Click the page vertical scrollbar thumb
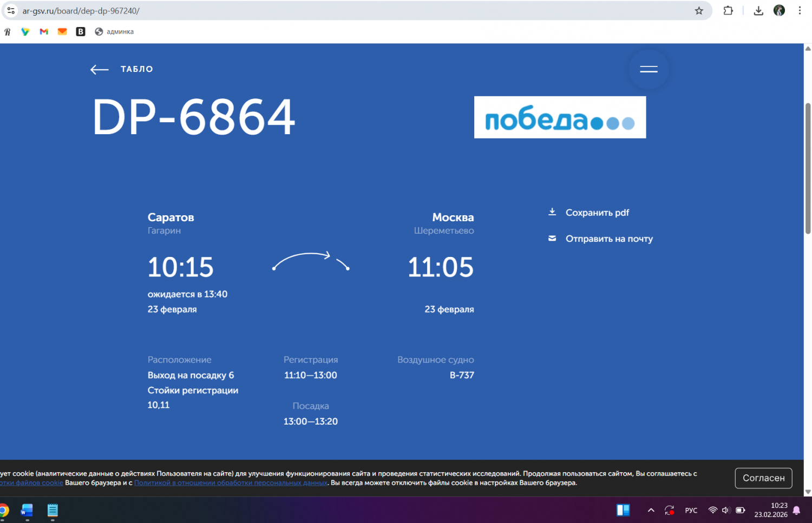The width and height of the screenshot is (812, 523). click(808, 168)
